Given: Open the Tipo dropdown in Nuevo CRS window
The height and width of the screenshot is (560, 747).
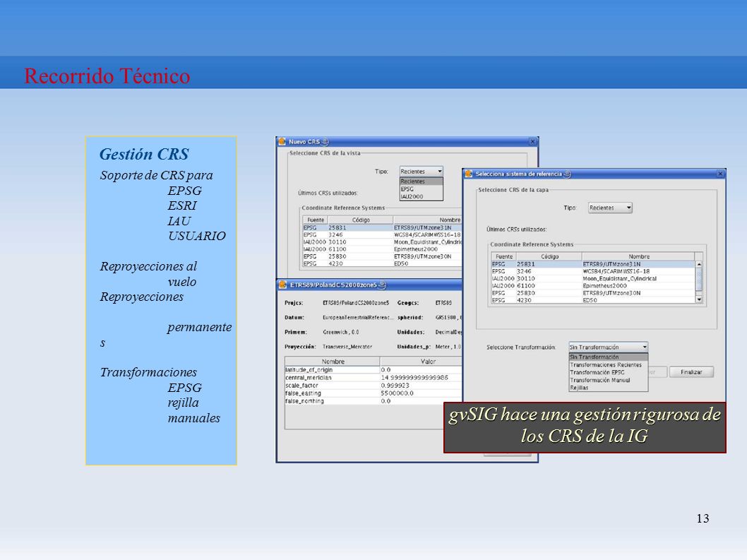Looking at the screenshot, I should coord(421,171).
